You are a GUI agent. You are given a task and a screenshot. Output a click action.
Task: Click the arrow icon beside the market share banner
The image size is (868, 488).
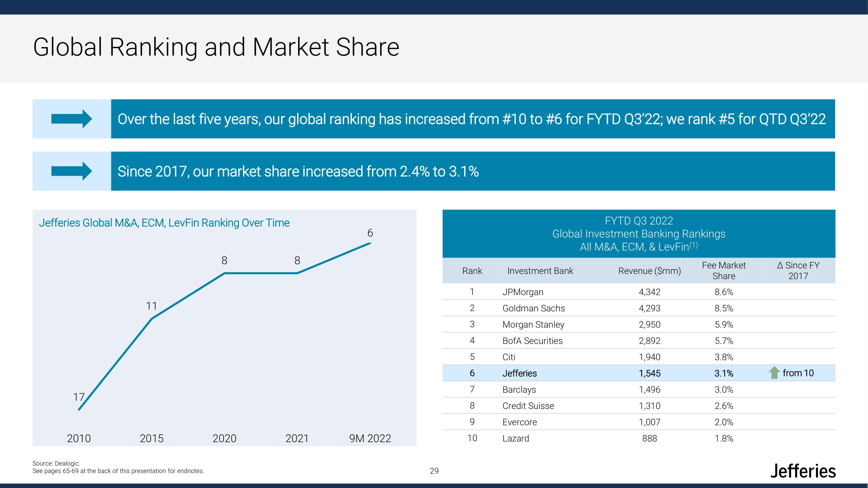click(x=72, y=171)
